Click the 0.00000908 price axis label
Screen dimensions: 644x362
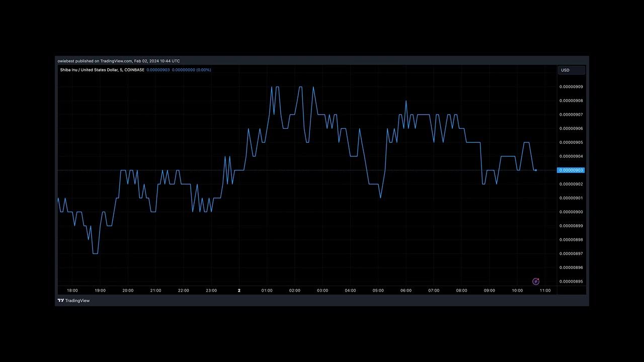pyautogui.click(x=571, y=101)
